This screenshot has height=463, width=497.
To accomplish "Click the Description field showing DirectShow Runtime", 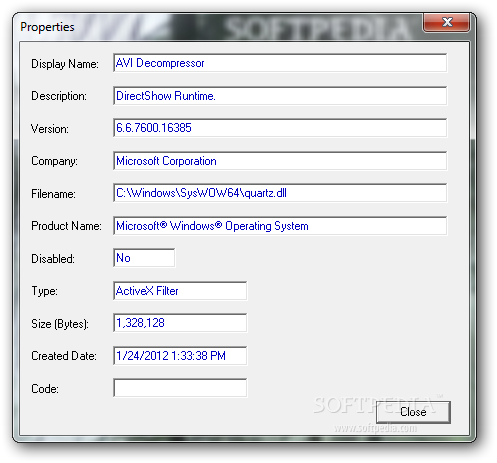I will click(x=280, y=96).
